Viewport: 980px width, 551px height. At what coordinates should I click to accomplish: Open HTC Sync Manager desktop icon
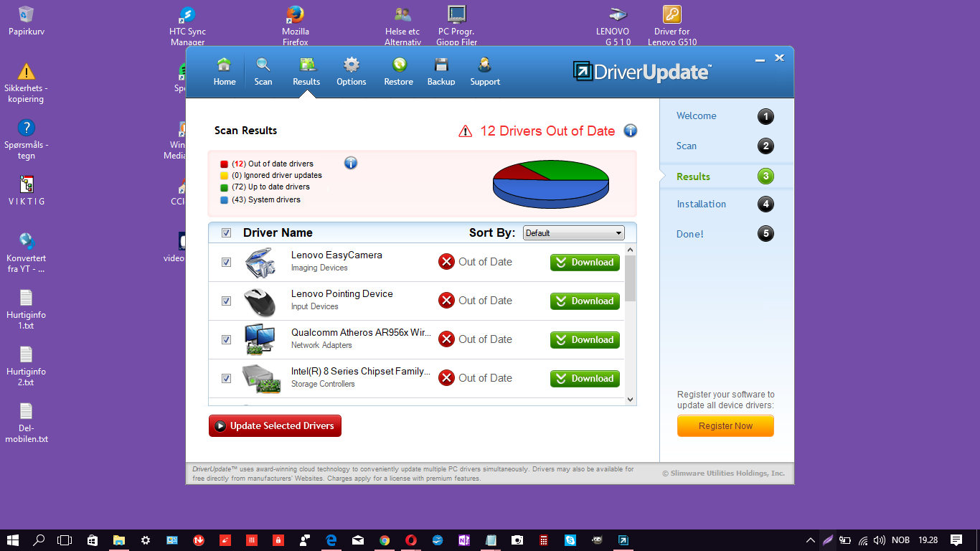[187, 26]
